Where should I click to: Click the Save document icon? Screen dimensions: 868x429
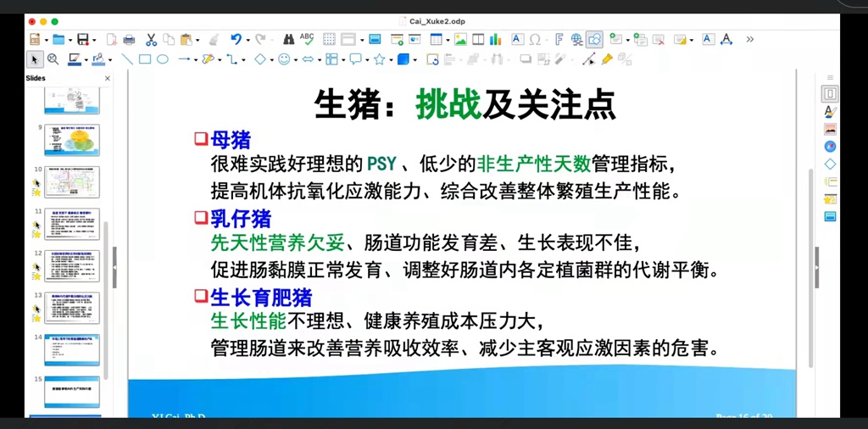(82, 39)
